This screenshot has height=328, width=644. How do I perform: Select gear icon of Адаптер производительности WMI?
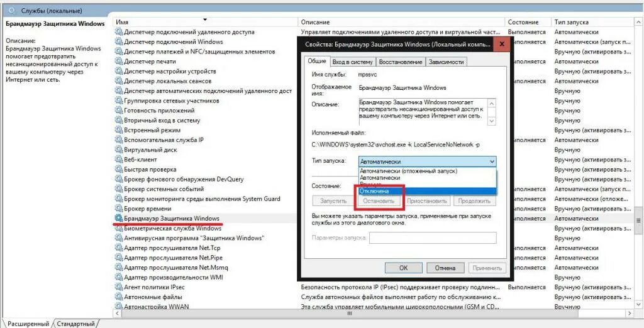tap(119, 277)
